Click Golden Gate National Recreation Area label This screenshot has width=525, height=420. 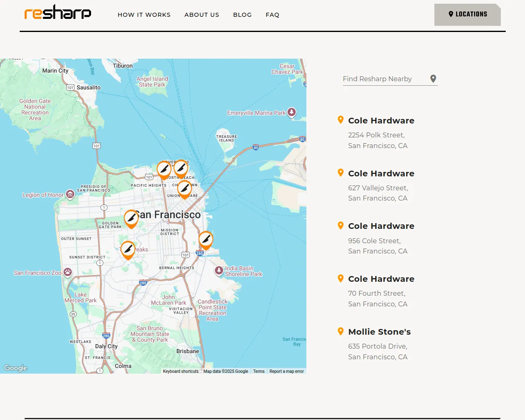coord(35,110)
